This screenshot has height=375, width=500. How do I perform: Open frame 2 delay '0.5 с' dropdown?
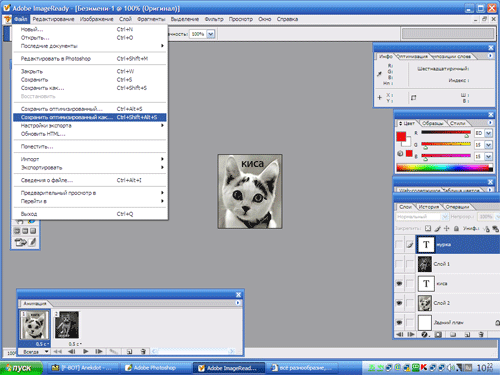75,344
